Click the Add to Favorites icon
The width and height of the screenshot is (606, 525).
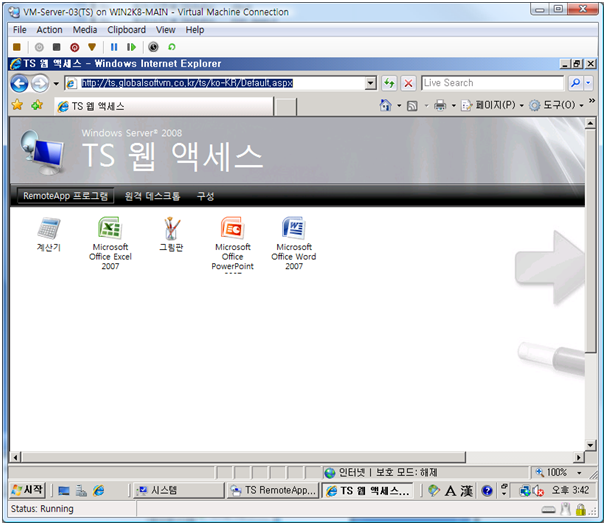coord(37,105)
